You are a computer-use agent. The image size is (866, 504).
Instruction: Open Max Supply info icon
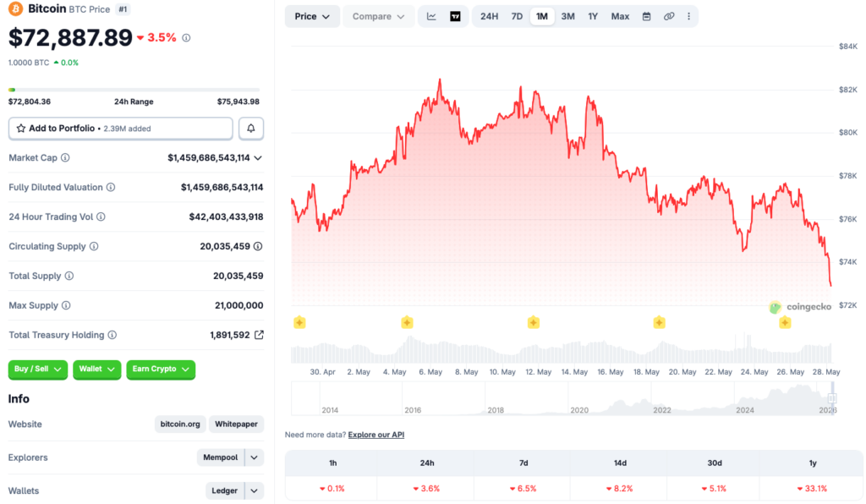point(66,305)
